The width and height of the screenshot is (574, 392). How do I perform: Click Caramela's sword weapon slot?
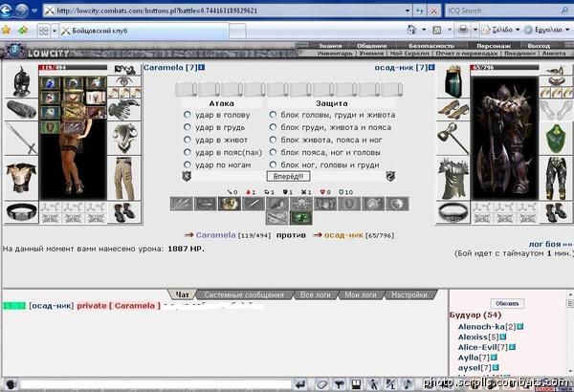(x=21, y=139)
